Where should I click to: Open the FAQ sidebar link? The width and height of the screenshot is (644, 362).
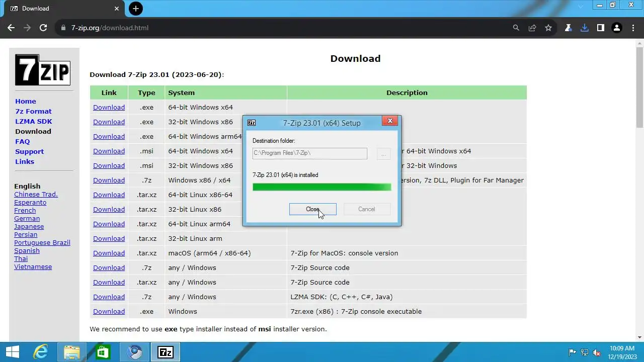(22, 141)
